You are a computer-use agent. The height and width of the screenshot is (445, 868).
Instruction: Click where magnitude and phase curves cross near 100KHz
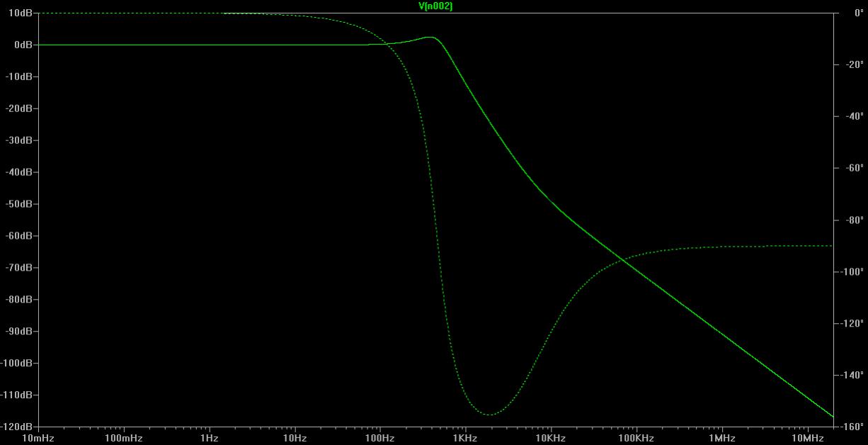pyautogui.click(x=622, y=261)
